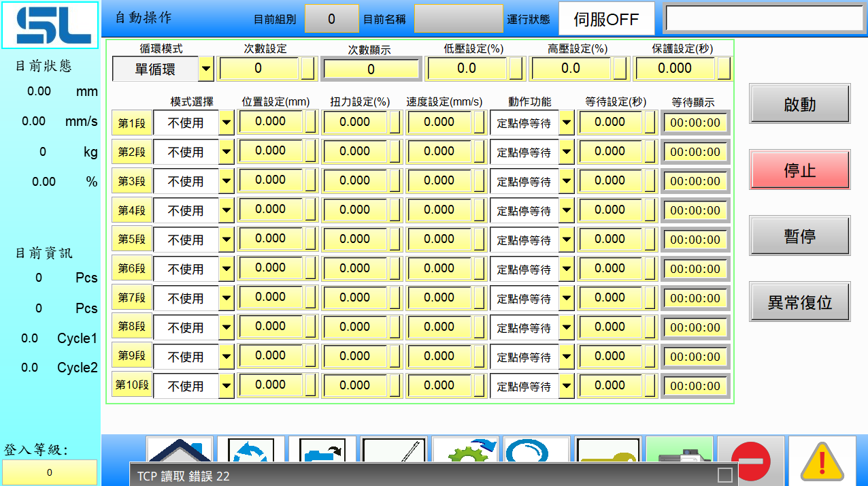This screenshot has width=868, height=486.
Task: Click the 目前狀態 heading
Action: pyautogui.click(x=44, y=66)
